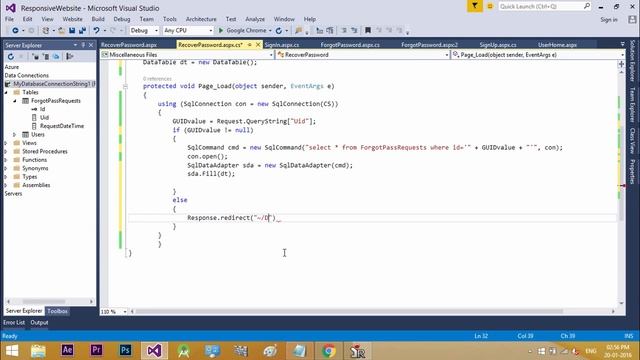Click the Refresh browser toolbar icon
This screenshot has width=640, height=360.
tap(279, 31)
